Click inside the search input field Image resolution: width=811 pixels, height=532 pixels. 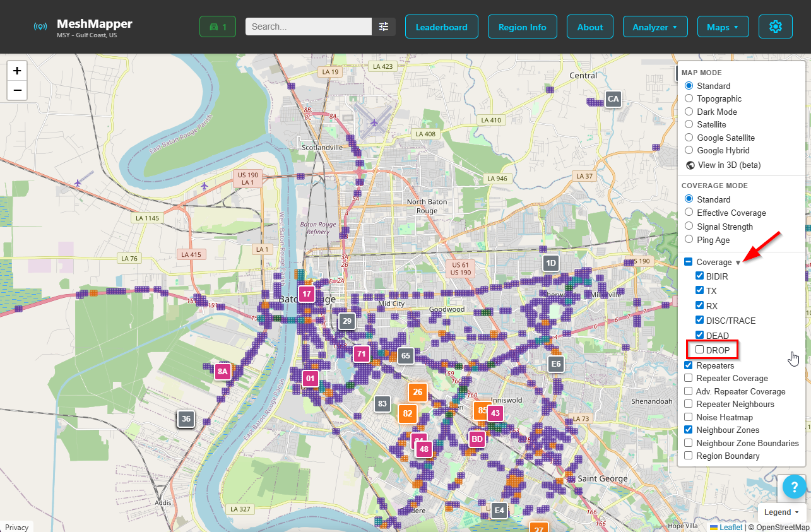tap(308, 27)
